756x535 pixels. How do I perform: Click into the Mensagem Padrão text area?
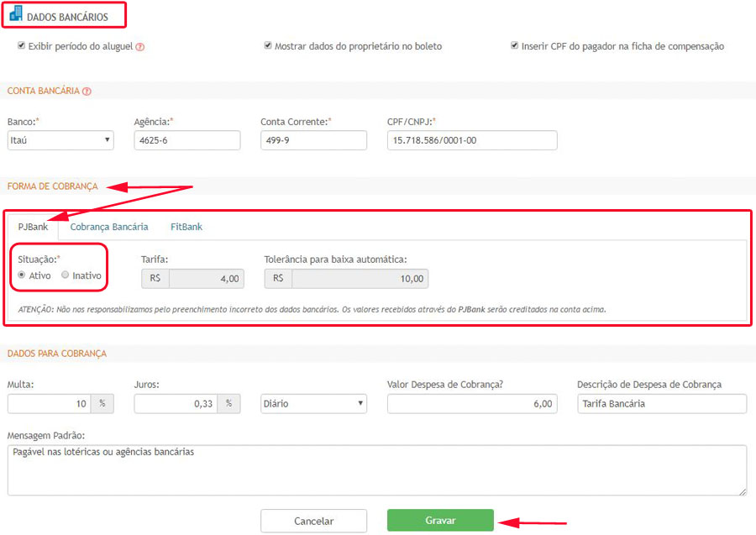tap(376, 469)
